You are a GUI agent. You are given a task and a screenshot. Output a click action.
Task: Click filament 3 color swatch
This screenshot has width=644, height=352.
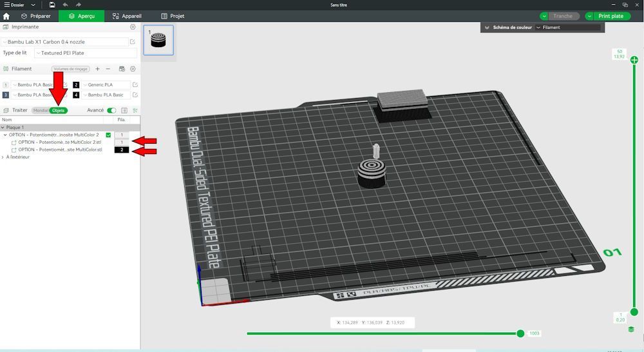pyautogui.click(x=6, y=95)
